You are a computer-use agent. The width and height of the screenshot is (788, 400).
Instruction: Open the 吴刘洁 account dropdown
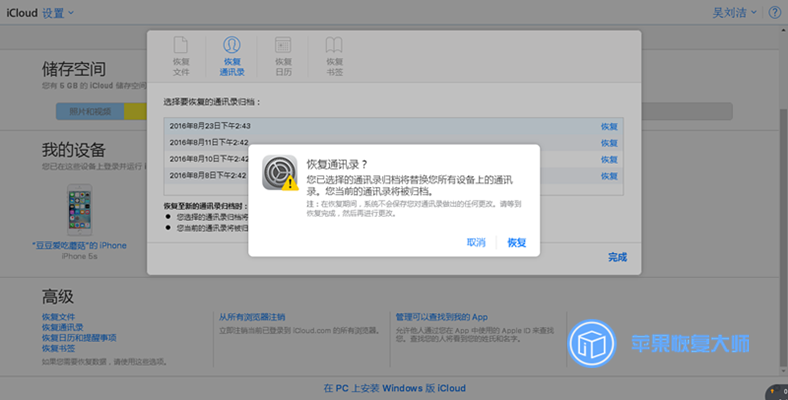pyautogui.click(x=734, y=13)
